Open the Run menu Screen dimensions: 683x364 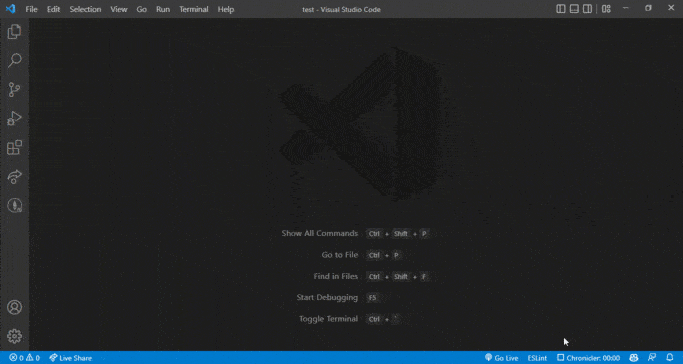click(163, 9)
